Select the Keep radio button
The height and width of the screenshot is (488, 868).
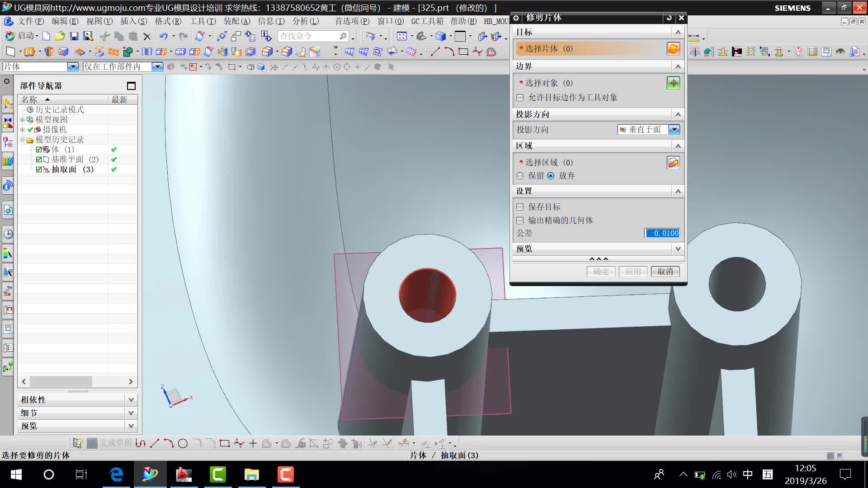click(520, 176)
